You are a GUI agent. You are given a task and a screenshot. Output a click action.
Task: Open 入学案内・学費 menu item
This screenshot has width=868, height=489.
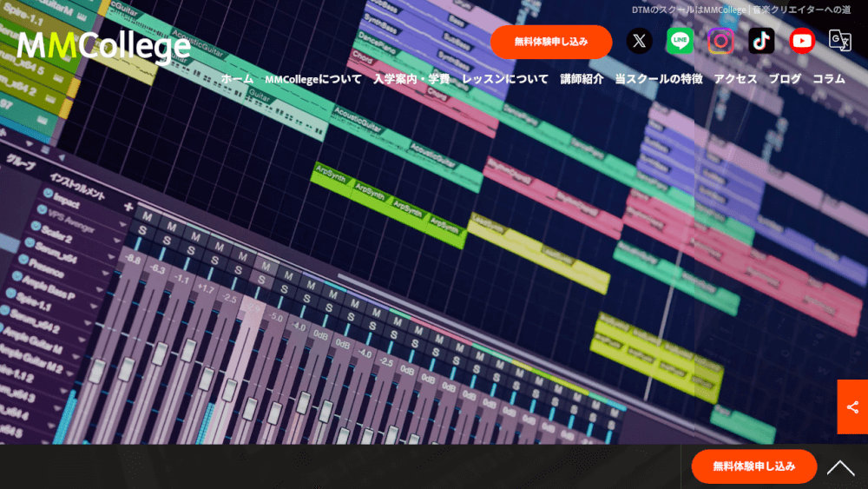coord(411,79)
